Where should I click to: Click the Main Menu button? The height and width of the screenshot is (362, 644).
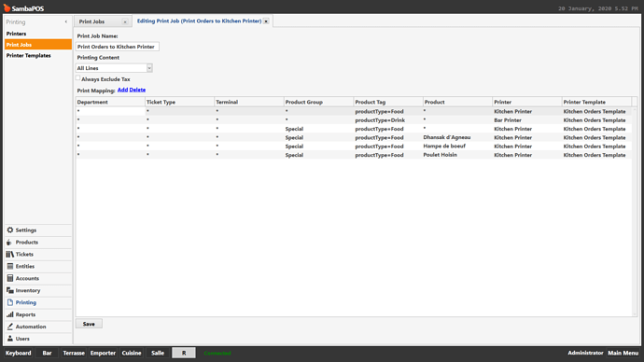click(x=623, y=353)
